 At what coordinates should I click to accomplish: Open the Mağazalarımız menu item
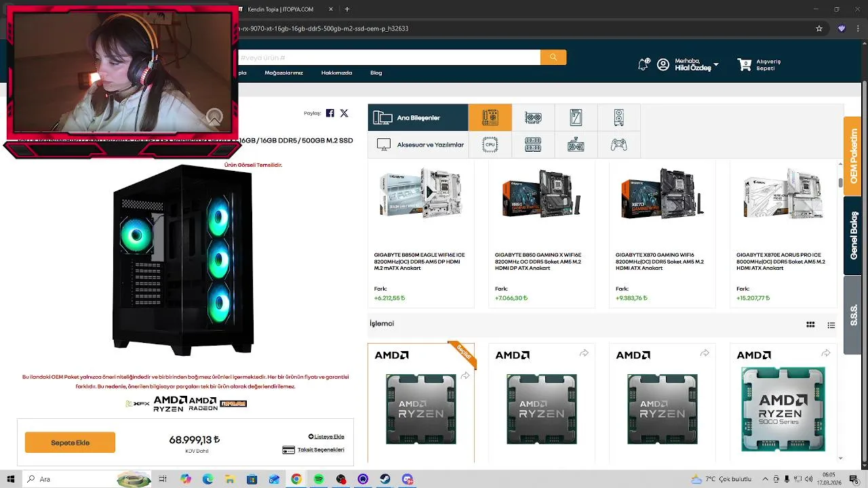point(283,73)
